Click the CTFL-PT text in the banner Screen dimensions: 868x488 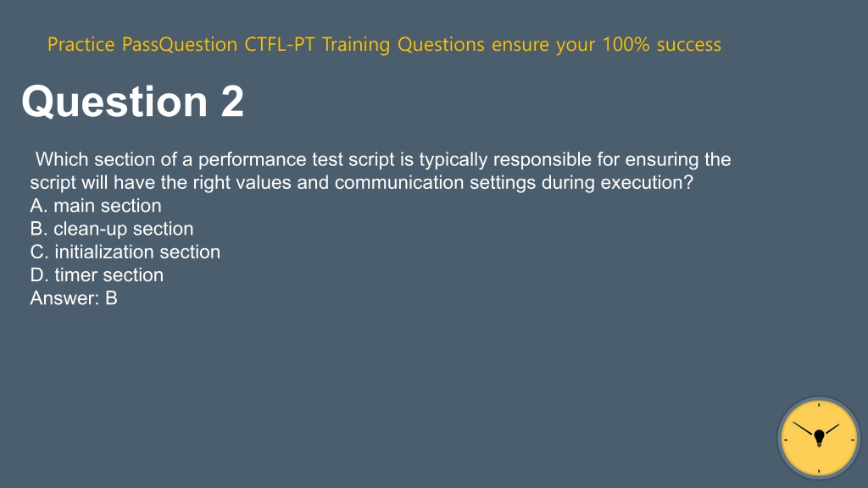click(280, 44)
